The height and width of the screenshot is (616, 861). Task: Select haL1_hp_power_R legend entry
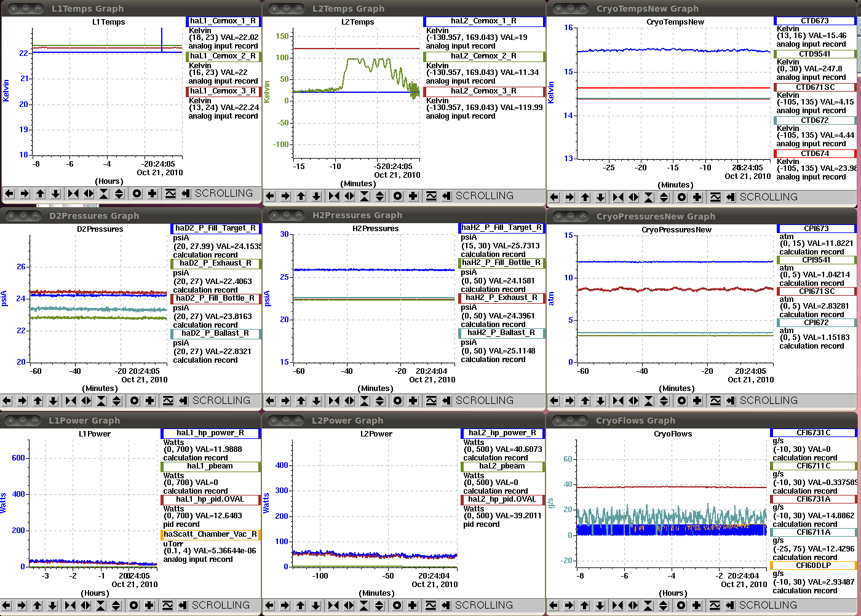211,433
